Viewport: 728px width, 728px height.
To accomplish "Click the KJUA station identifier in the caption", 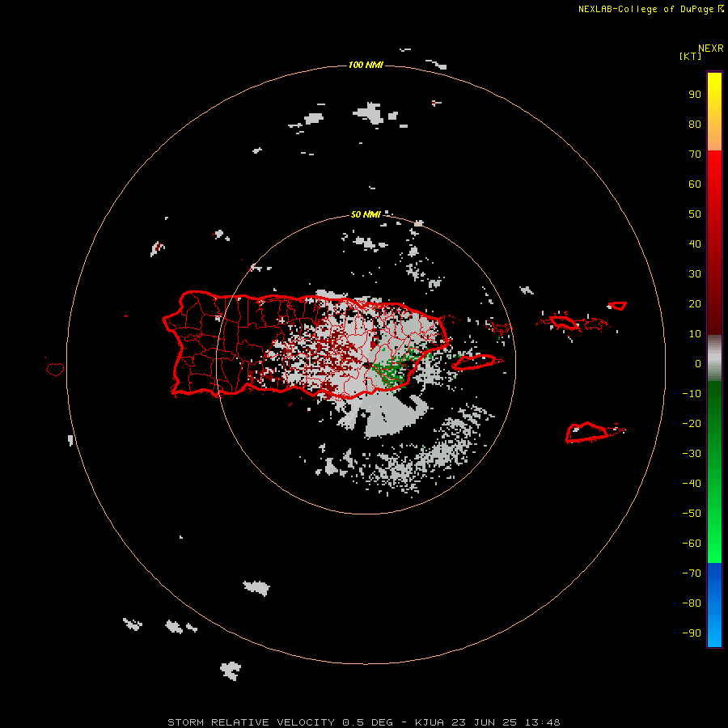I will (429, 722).
